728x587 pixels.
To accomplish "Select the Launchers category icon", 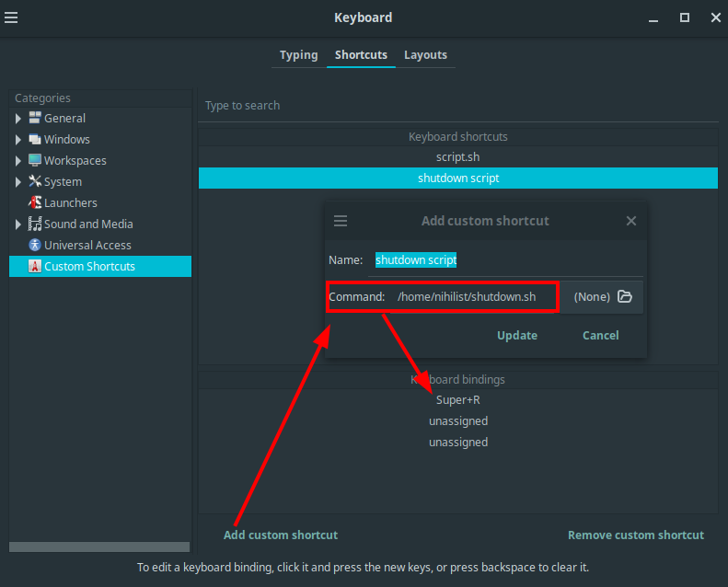I will (35, 202).
